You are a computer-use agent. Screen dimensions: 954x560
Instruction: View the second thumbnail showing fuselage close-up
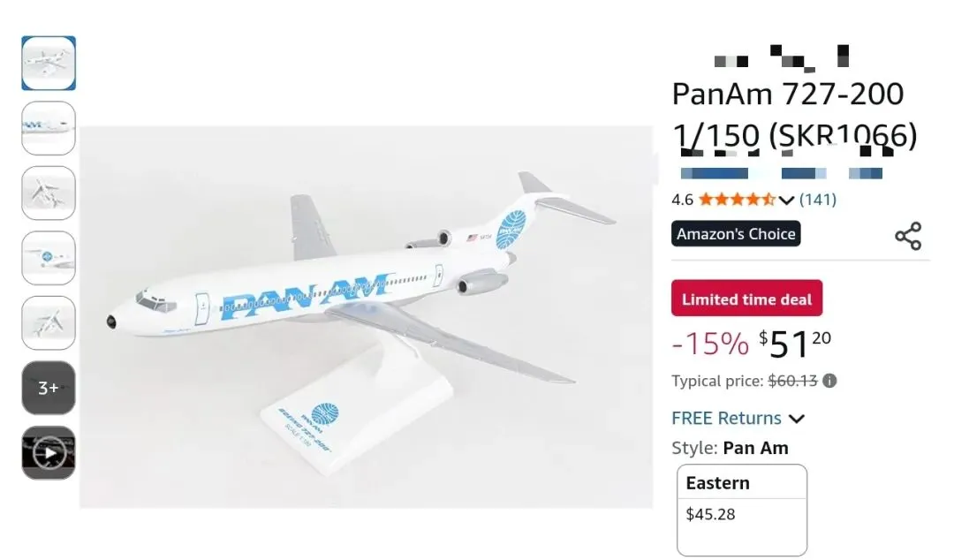[49, 128]
